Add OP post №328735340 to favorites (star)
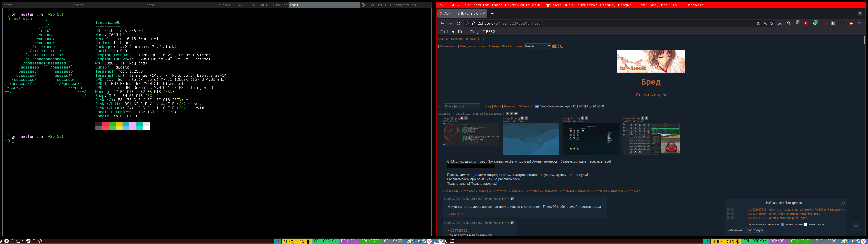 (x=507, y=114)
